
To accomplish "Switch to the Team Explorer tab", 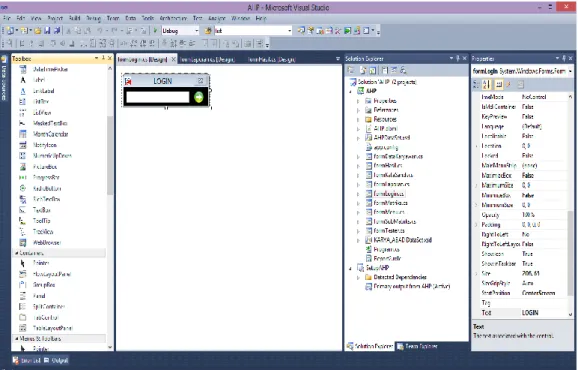I will coord(417,346).
